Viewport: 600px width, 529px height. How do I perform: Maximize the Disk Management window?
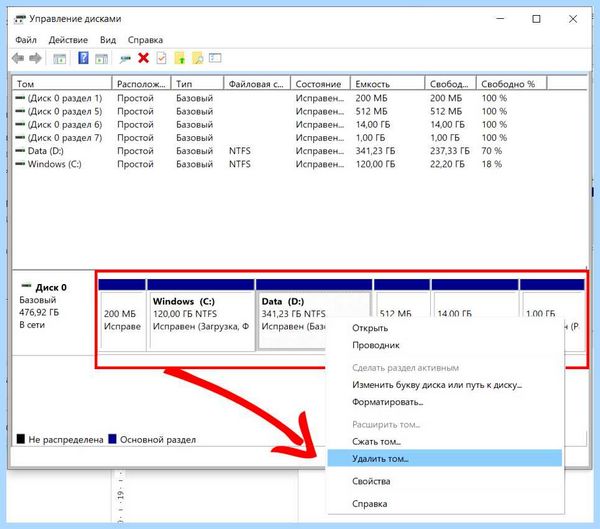click(x=536, y=19)
